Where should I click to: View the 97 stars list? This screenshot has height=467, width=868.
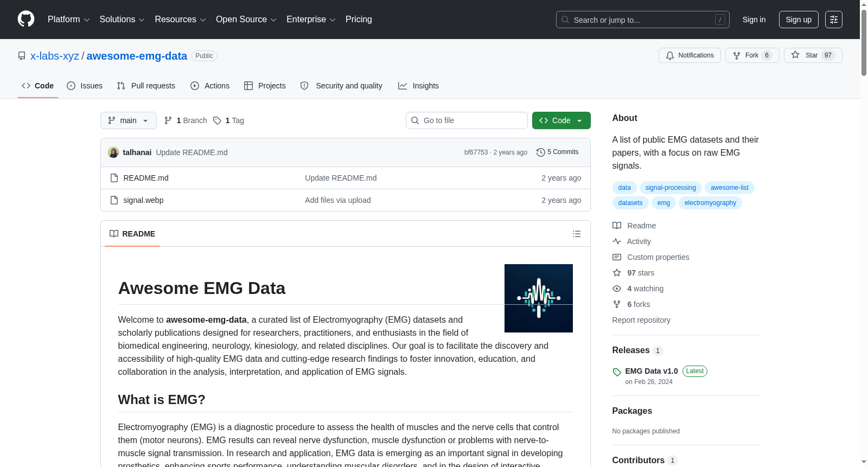[634, 273]
